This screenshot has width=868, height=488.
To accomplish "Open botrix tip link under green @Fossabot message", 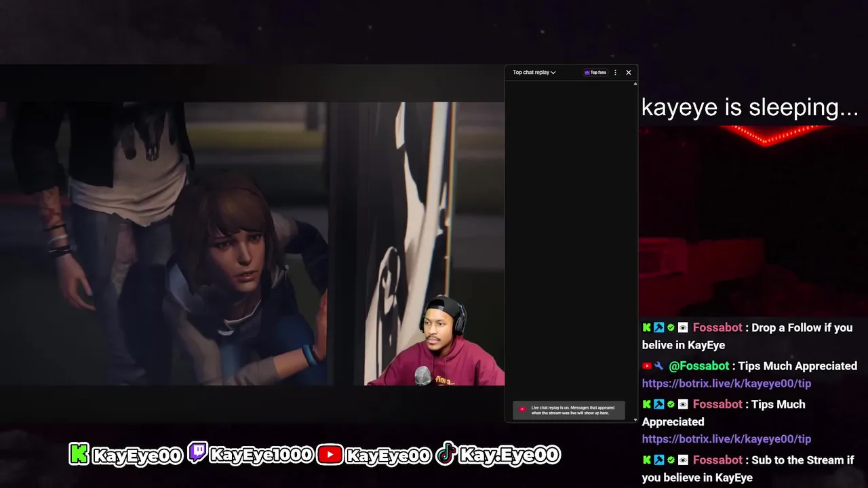I will click(x=726, y=384).
